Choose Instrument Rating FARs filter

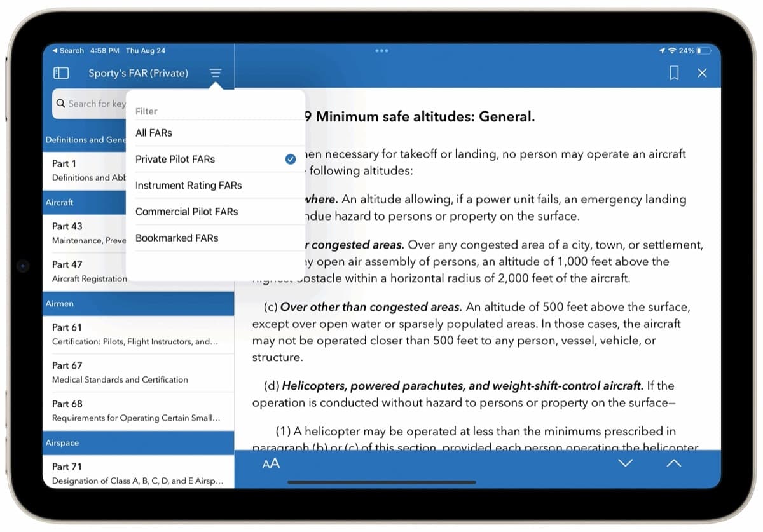[216, 186]
